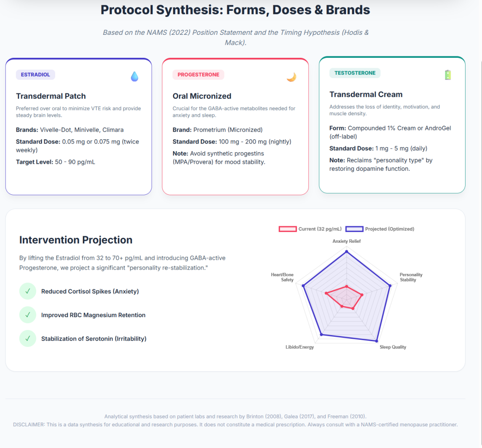Screen dimensions: 482x448
Task: Click the Personality Stability axis label
Action: point(411,277)
